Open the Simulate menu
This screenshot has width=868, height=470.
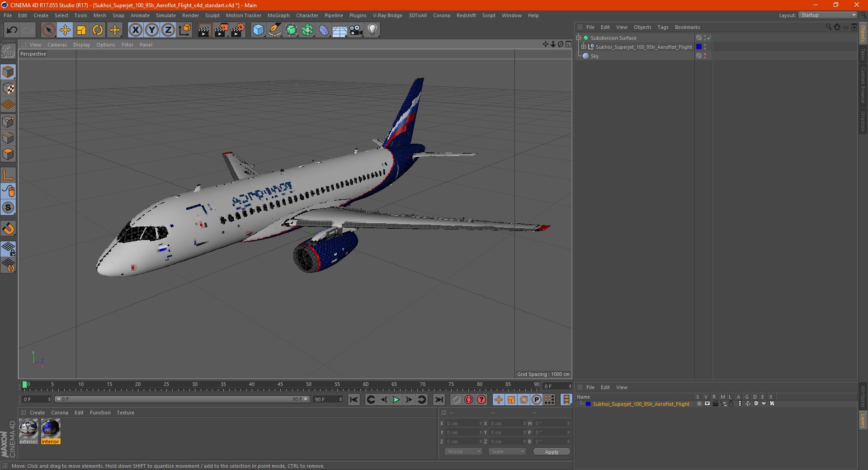pyautogui.click(x=166, y=15)
